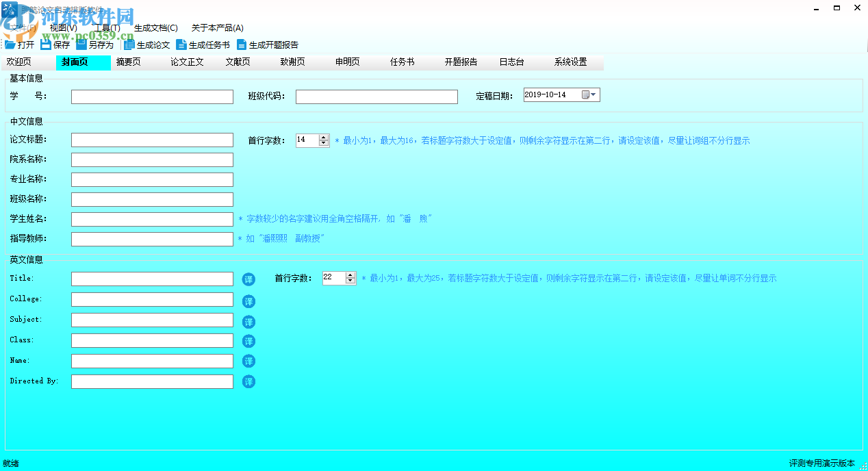Click the Directed By input field
Viewport: 868px width, 471px height.
click(152, 382)
